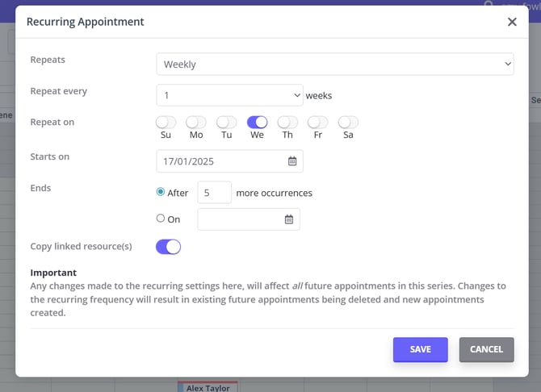Click the Ends On date input field
Image resolution: width=541 pixels, height=392 pixels.
[239, 219]
